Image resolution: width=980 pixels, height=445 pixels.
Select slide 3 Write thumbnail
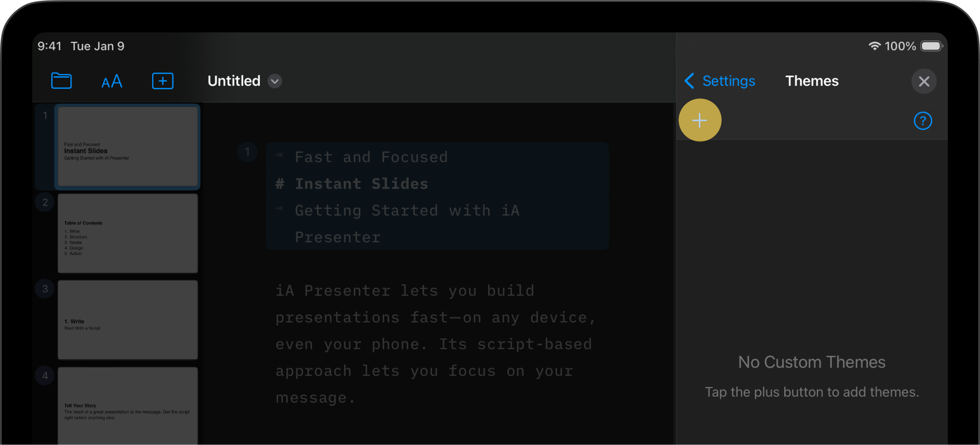(127, 320)
